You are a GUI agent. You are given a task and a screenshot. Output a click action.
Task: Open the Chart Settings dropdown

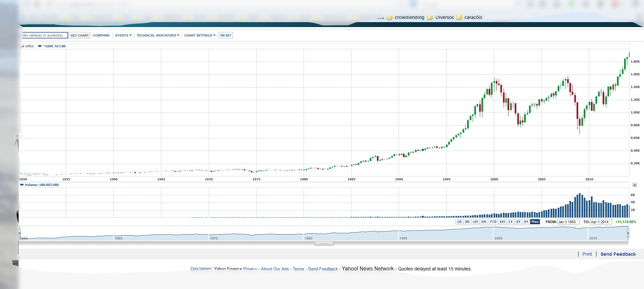point(200,36)
